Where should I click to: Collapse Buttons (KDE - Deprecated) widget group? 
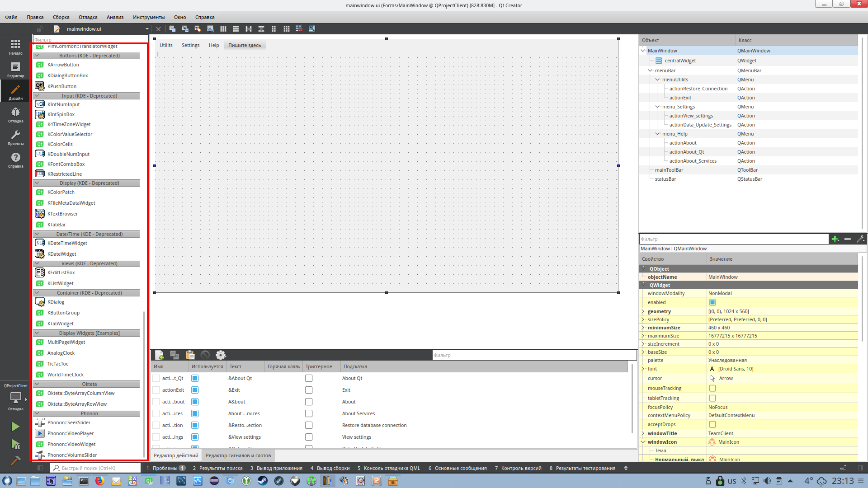coord(37,56)
